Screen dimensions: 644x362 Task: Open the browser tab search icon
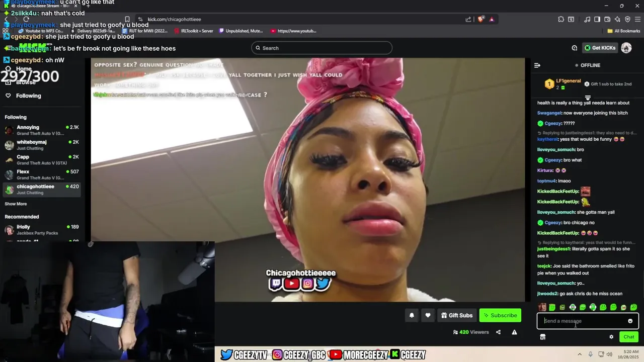(x=571, y=19)
